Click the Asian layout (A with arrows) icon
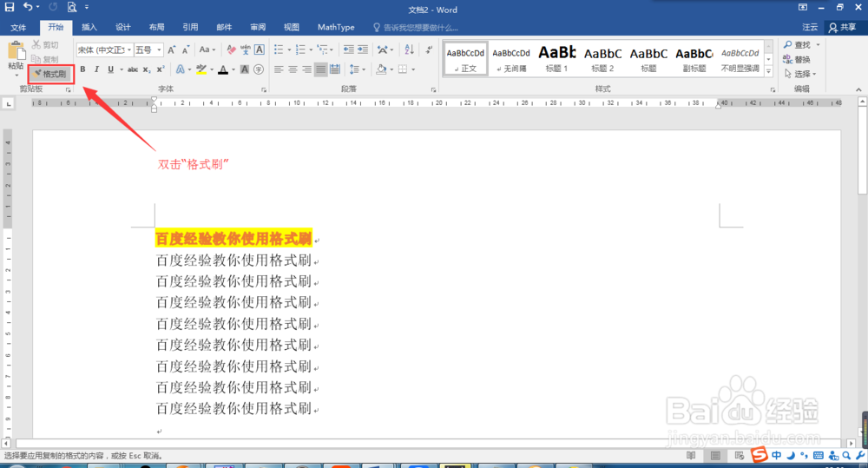 pyautogui.click(x=383, y=49)
